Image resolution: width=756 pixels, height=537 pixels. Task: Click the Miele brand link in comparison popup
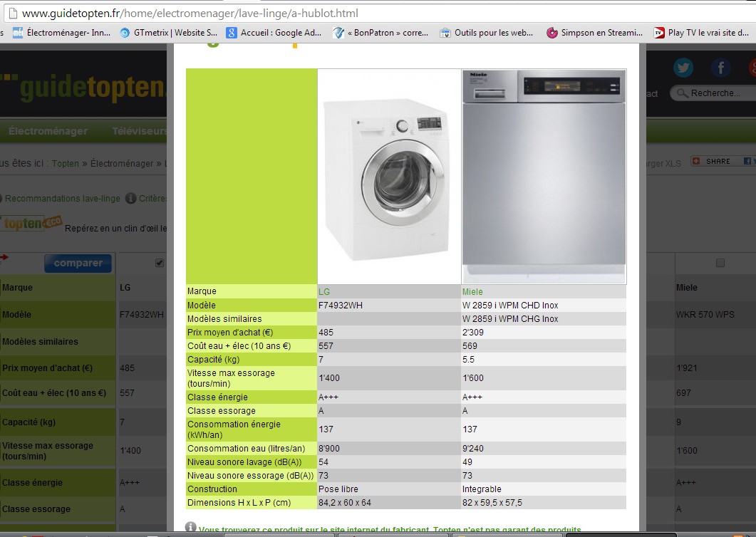[472, 291]
